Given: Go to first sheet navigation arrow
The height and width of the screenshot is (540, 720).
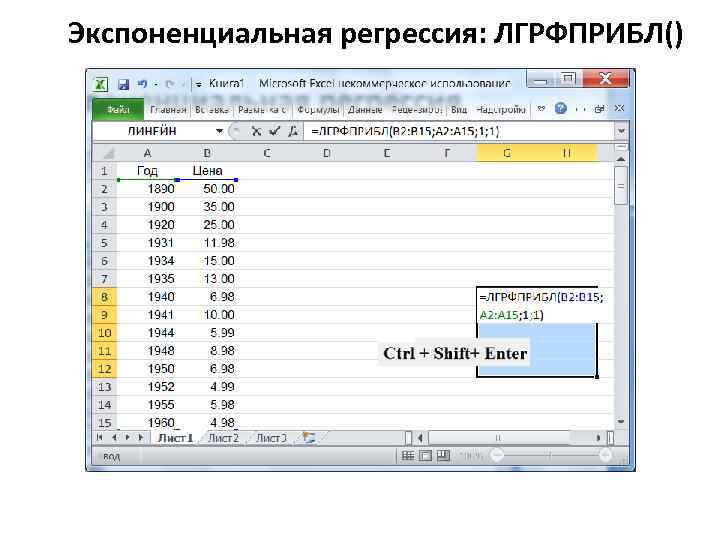Looking at the screenshot, I should (x=100, y=438).
